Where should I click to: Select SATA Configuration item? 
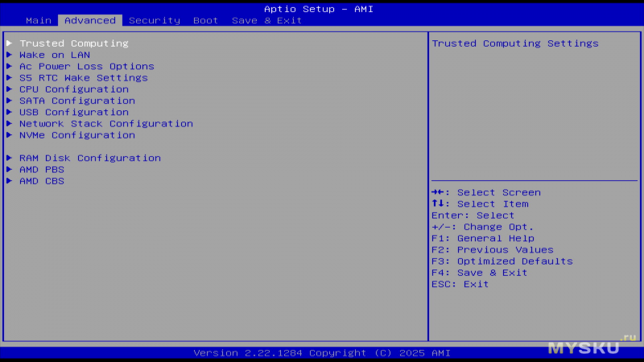click(76, 101)
